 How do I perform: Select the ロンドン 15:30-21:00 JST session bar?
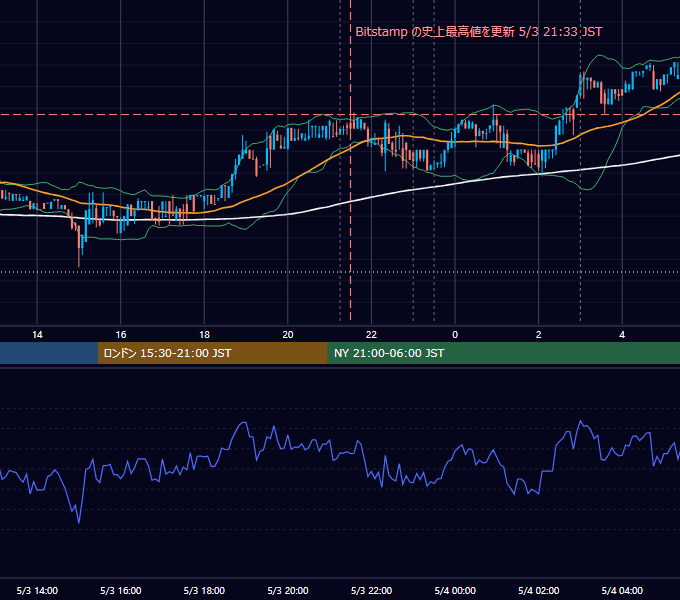[x=213, y=353]
